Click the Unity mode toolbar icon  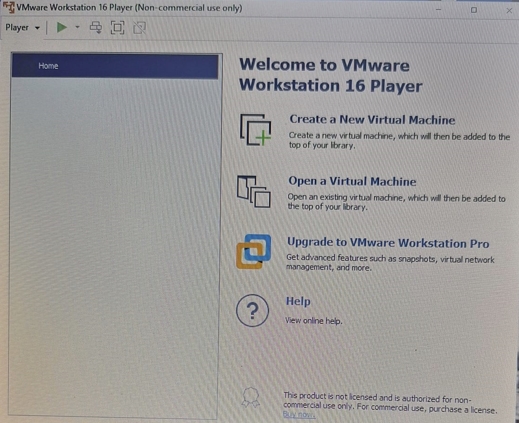139,28
